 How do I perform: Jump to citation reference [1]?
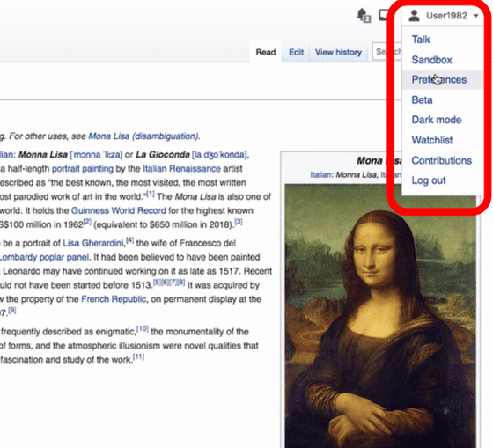(151, 194)
